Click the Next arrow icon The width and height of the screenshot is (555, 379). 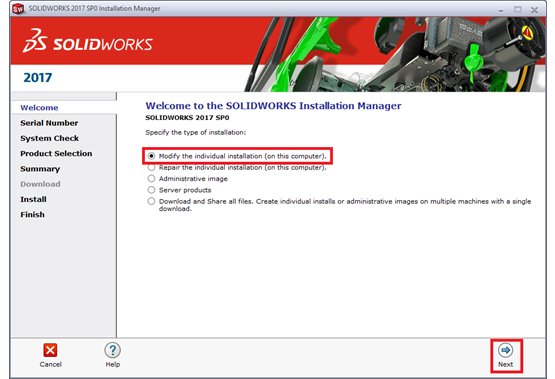click(505, 350)
